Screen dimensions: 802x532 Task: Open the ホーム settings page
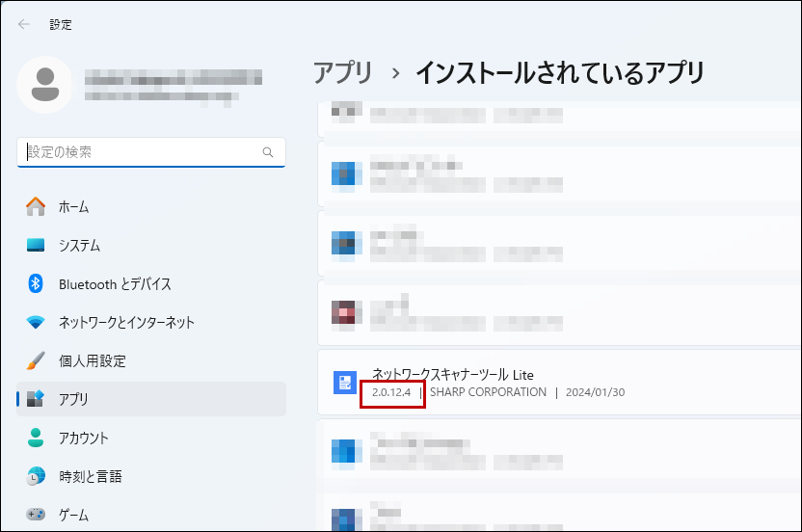[151, 206]
